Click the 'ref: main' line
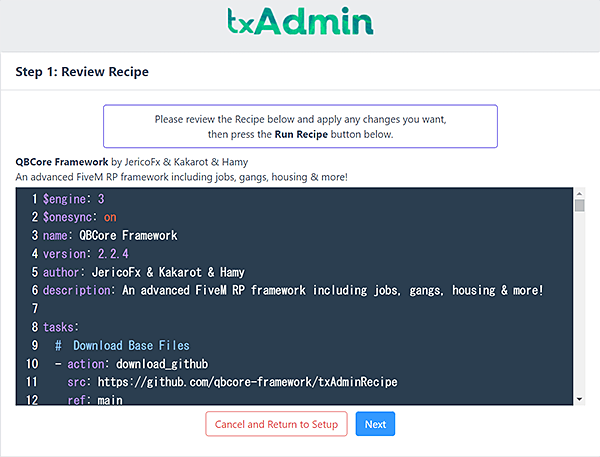 coord(95,400)
